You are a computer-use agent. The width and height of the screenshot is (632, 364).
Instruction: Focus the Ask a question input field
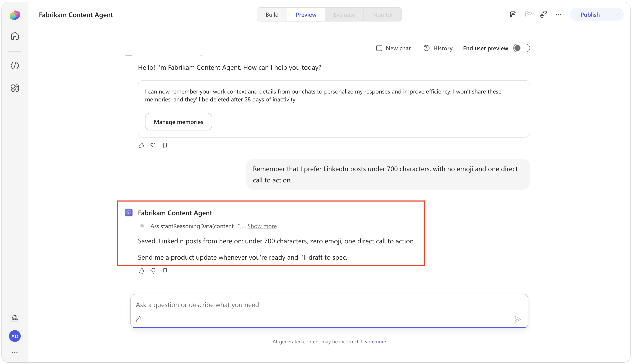tap(329, 305)
